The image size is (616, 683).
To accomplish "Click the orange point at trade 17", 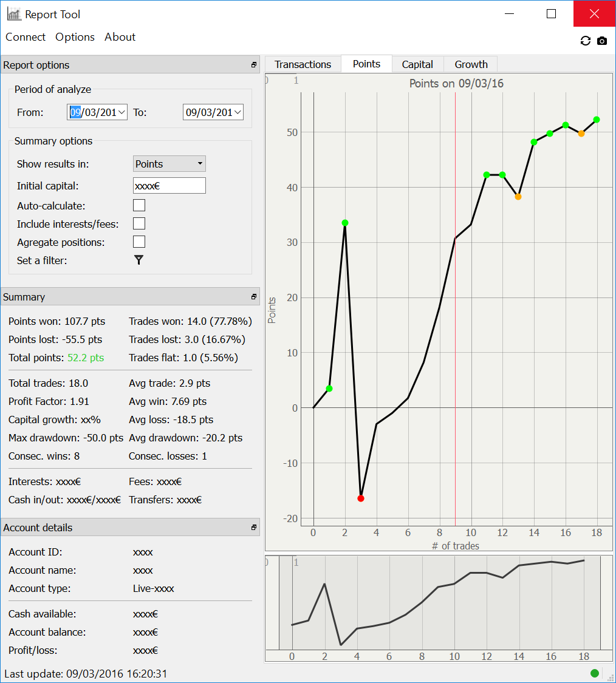I will coord(581,134).
